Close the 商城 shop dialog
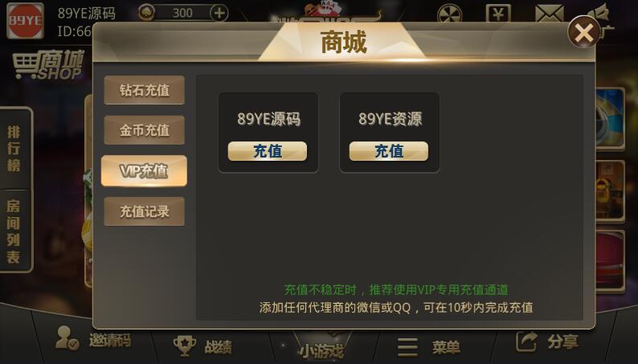The width and height of the screenshot is (638, 364). 584,32
